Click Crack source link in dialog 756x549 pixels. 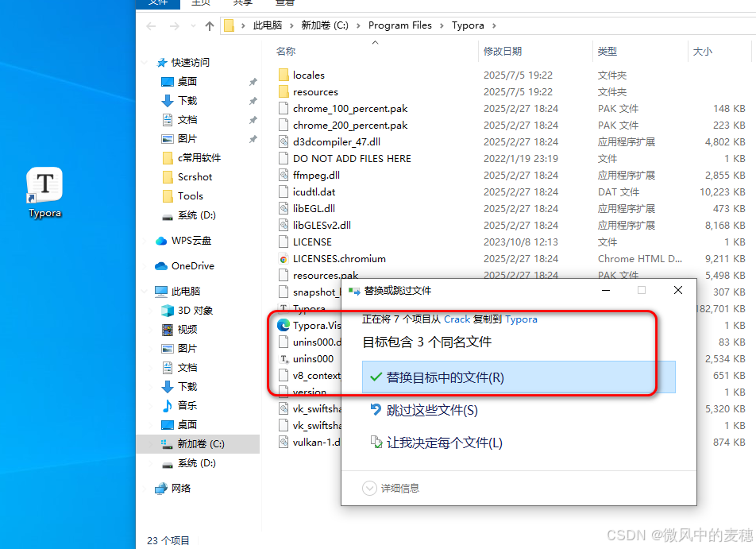tap(457, 319)
